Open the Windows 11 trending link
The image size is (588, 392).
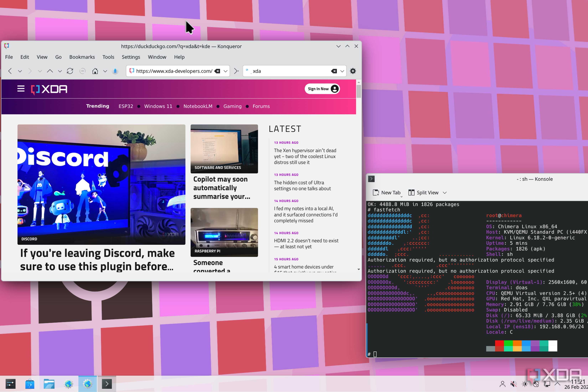(158, 106)
